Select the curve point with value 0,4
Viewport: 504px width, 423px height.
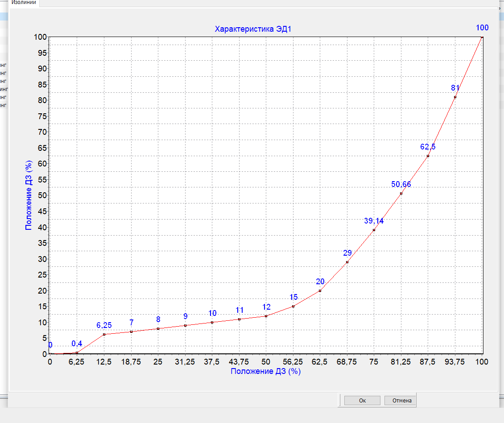point(77,352)
